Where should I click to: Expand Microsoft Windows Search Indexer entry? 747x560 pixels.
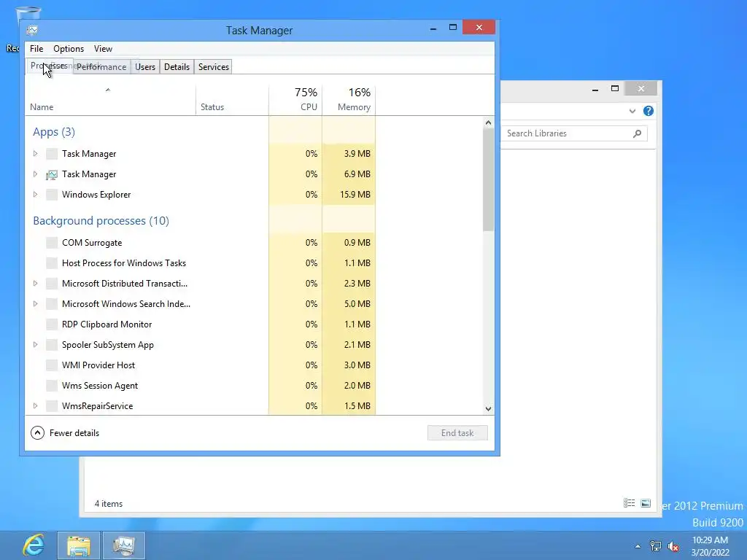point(35,304)
